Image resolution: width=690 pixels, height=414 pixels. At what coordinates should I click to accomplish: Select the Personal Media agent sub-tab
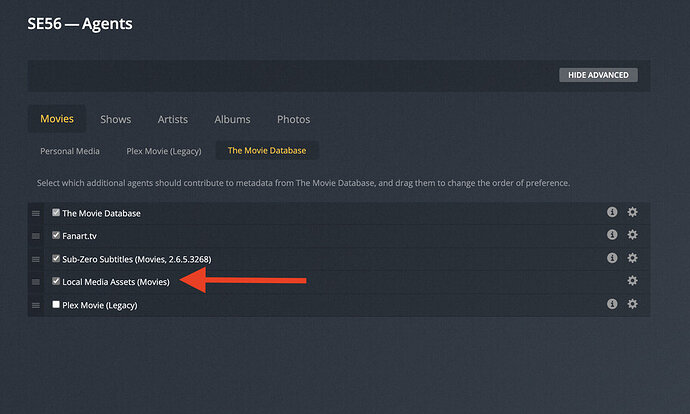coord(70,151)
